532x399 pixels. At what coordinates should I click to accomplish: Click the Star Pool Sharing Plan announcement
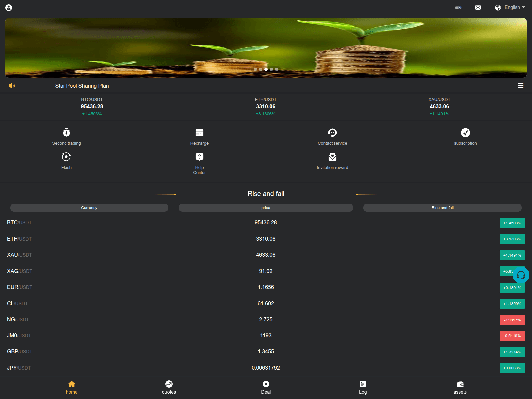[82, 86]
